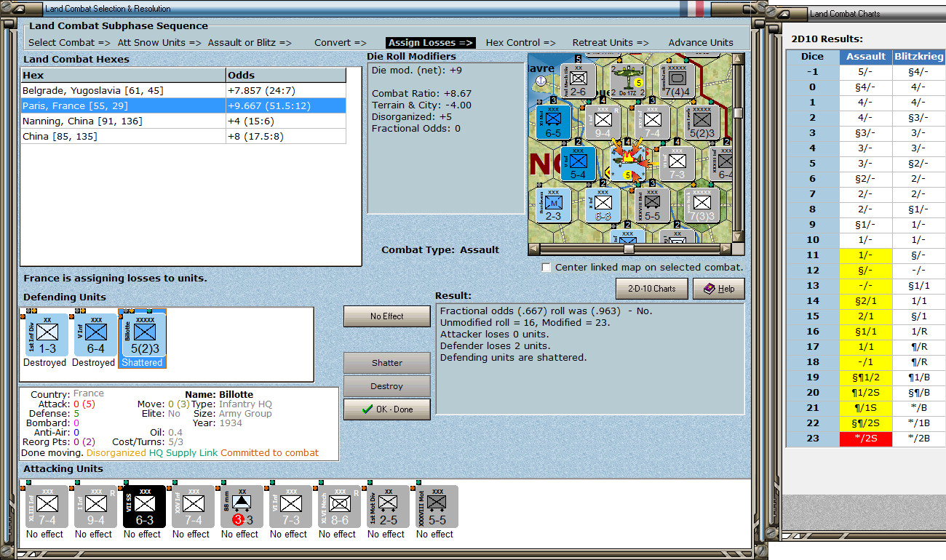
Task: Click the Assault column header in Charts window
Action: coord(866,56)
